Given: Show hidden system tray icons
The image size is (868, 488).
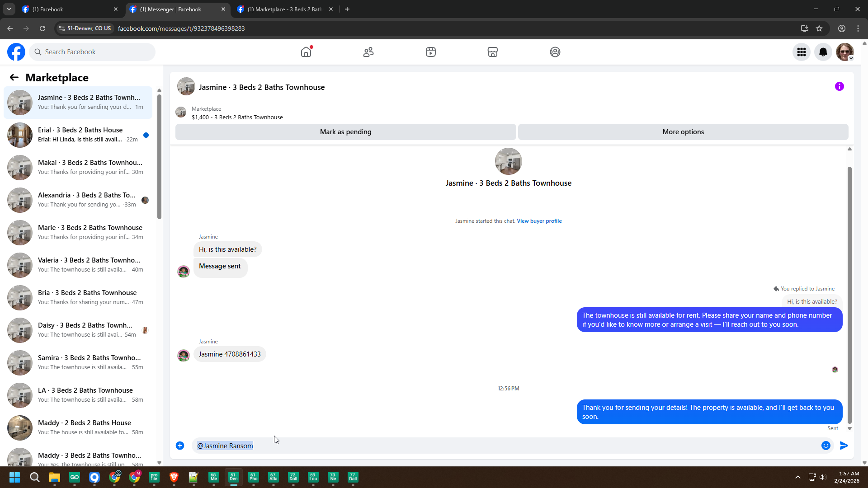Looking at the screenshot, I should point(798,477).
